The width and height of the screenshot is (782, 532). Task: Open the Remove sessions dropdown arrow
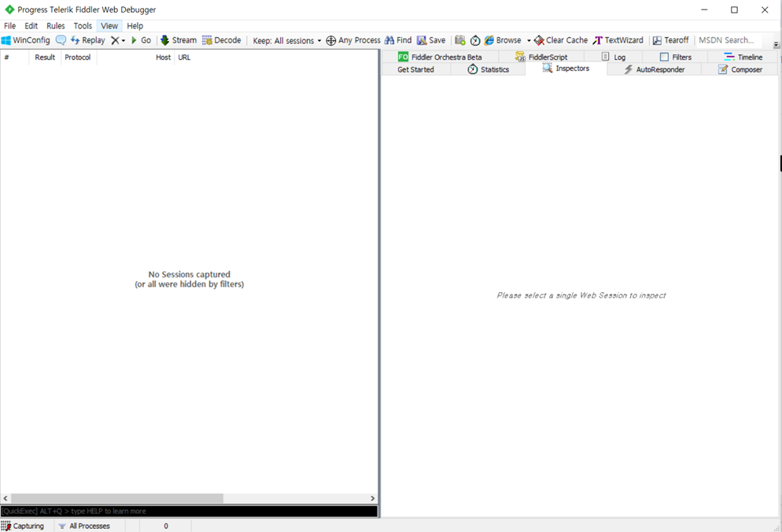pos(124,41)
